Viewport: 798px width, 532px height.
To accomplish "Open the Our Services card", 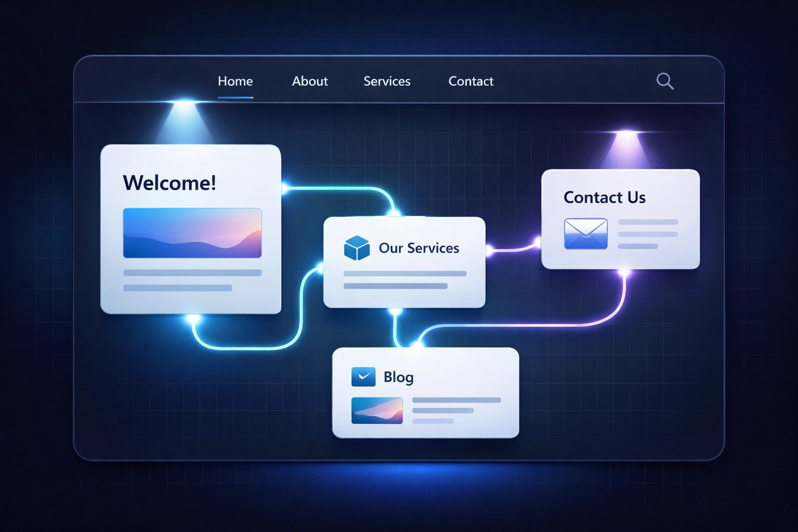I will [x=404, y=262].
